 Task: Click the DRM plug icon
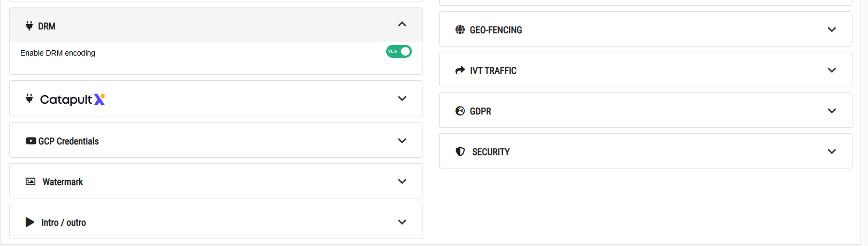29,26
